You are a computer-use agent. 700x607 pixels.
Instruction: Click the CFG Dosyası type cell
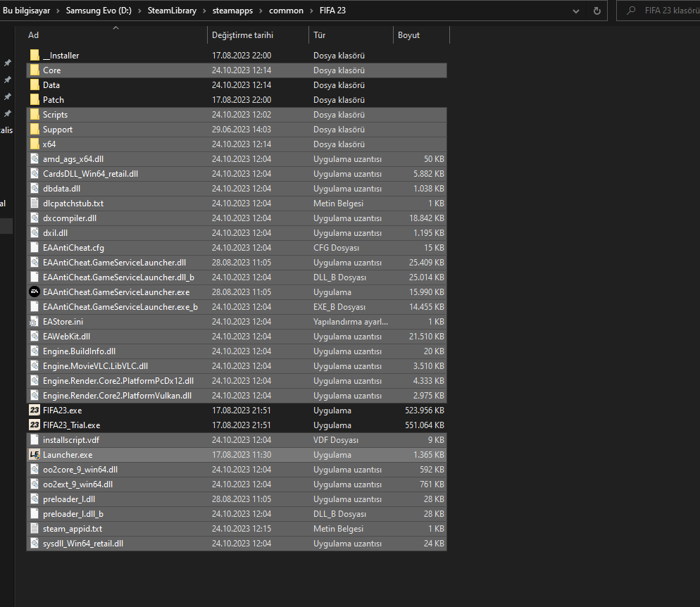point(336,247)
